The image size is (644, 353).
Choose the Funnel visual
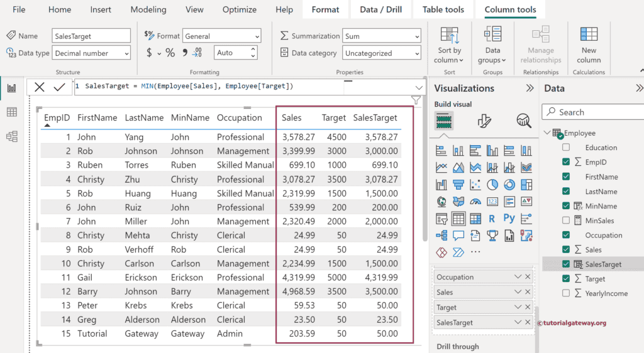pyautogui.click(x=458, y=185)
